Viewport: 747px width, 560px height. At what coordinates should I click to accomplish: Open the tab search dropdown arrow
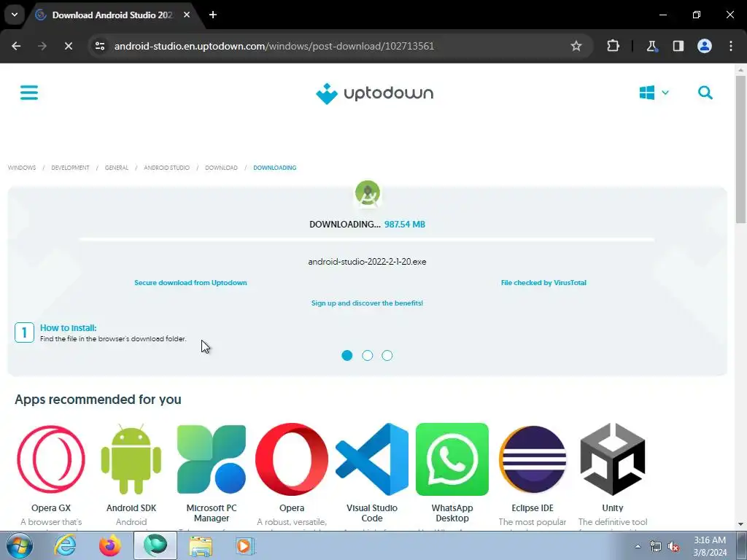click(x=15, y=15)
